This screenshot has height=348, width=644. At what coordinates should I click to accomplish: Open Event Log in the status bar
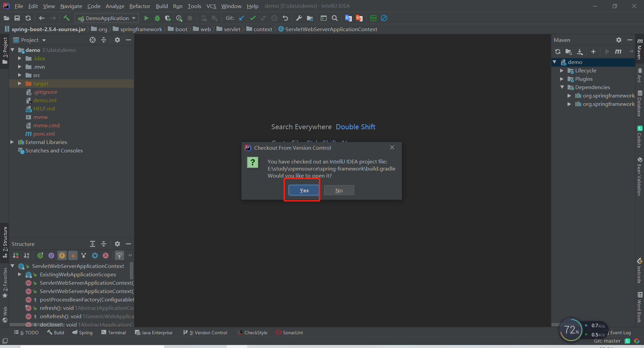tap(620, 333)
